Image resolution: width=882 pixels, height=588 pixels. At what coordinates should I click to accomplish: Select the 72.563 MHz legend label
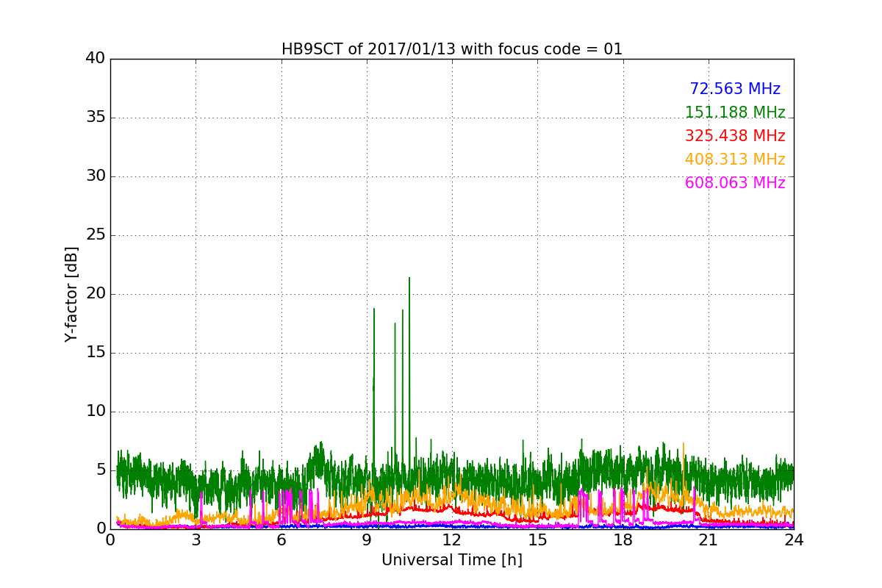coord(735,89)
